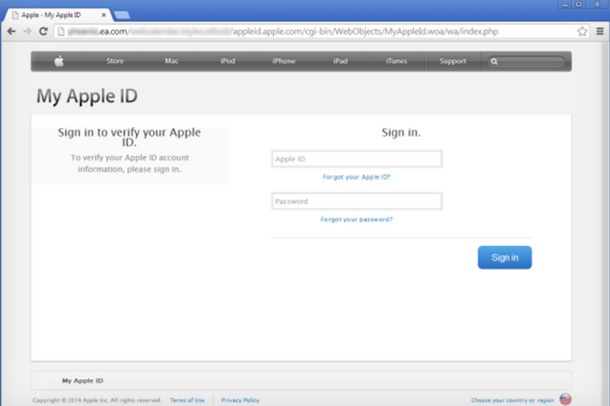Click into the Password field
This screenshot has height=406, width=610.
356,201
